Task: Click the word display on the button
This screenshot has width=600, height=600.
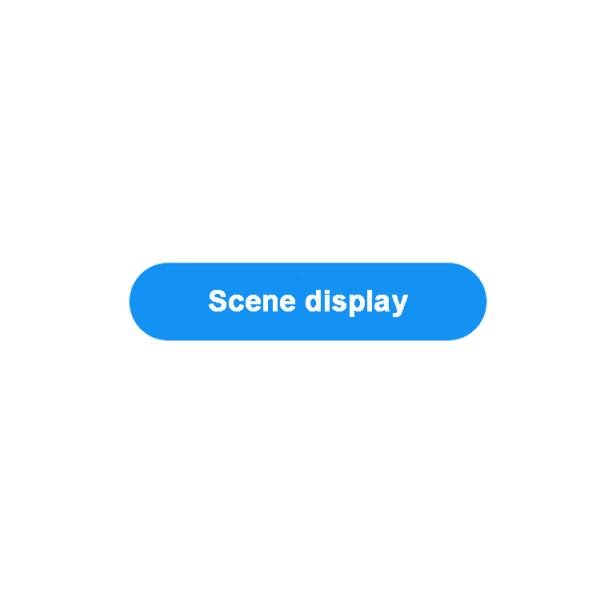Action: tap(356, 302)
